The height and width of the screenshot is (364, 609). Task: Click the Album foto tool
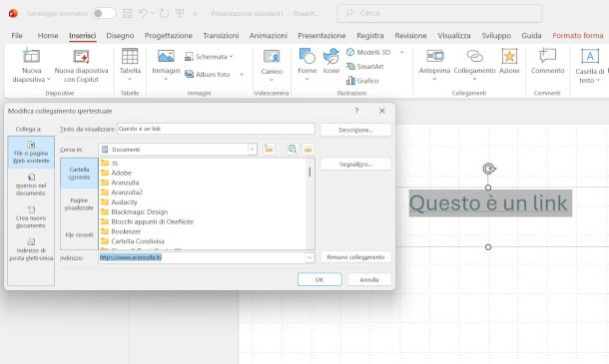point(208,74)
